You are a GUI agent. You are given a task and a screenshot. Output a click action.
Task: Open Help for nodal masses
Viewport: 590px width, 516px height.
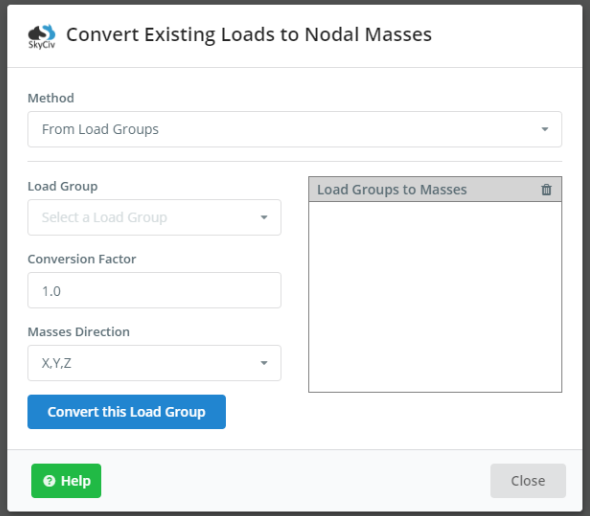coord(66,481)
